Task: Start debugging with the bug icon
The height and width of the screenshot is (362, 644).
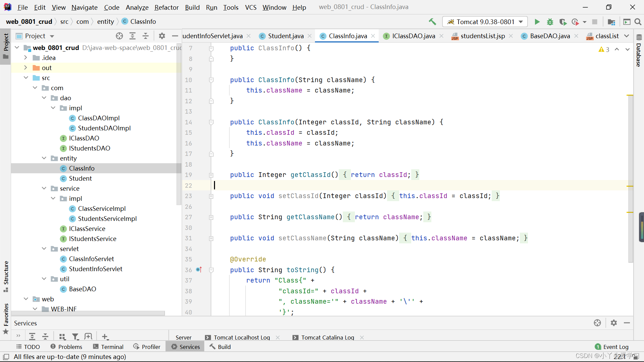Action: (x=550, y=22)
